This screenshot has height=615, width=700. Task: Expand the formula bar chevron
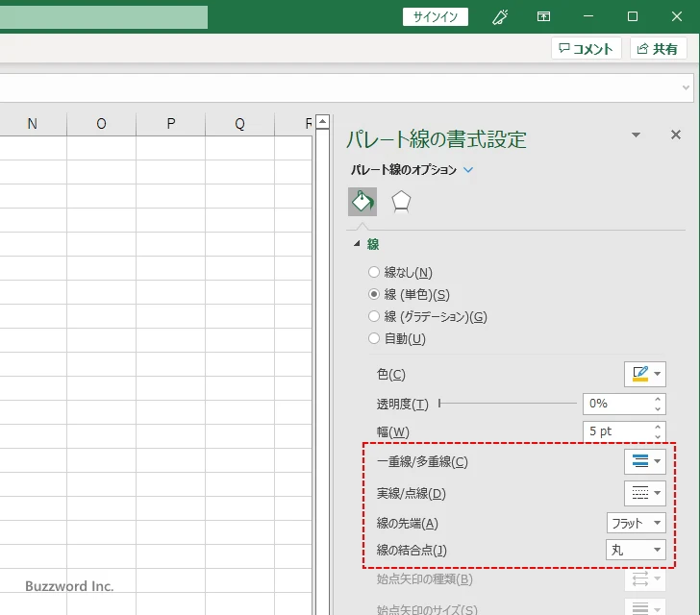pos(686,87)
